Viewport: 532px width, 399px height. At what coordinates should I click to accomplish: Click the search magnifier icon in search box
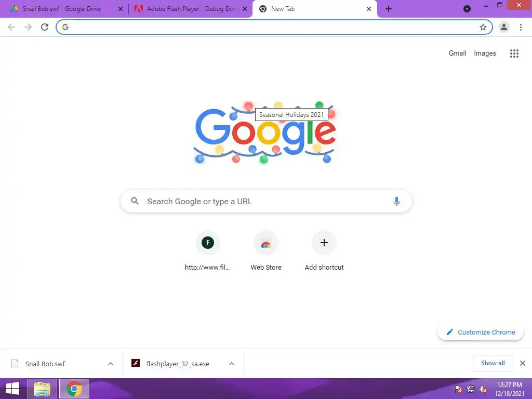(135, 201)
